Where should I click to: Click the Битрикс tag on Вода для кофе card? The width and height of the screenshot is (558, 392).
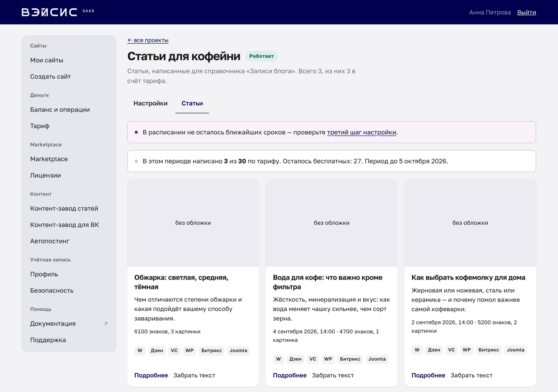tap(350, 359)
